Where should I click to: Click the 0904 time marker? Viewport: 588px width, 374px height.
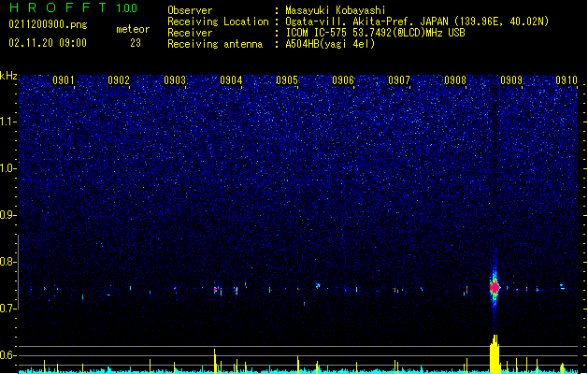pos(231,79)
